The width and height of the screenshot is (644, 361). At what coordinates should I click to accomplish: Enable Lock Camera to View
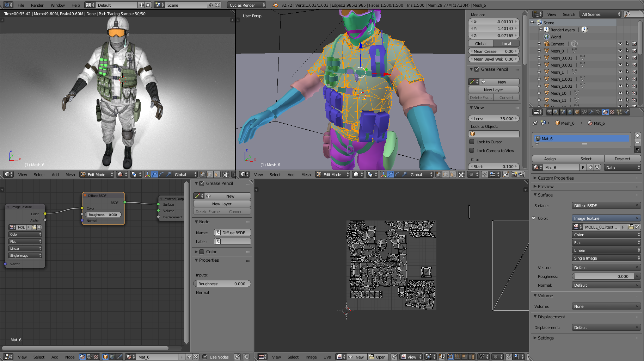472,151
